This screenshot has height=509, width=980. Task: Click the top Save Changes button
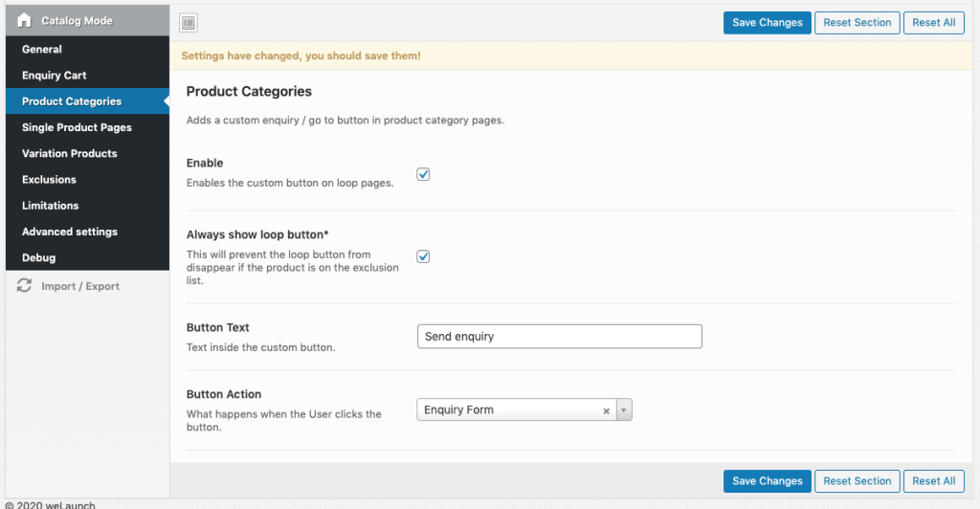(767, 23)
